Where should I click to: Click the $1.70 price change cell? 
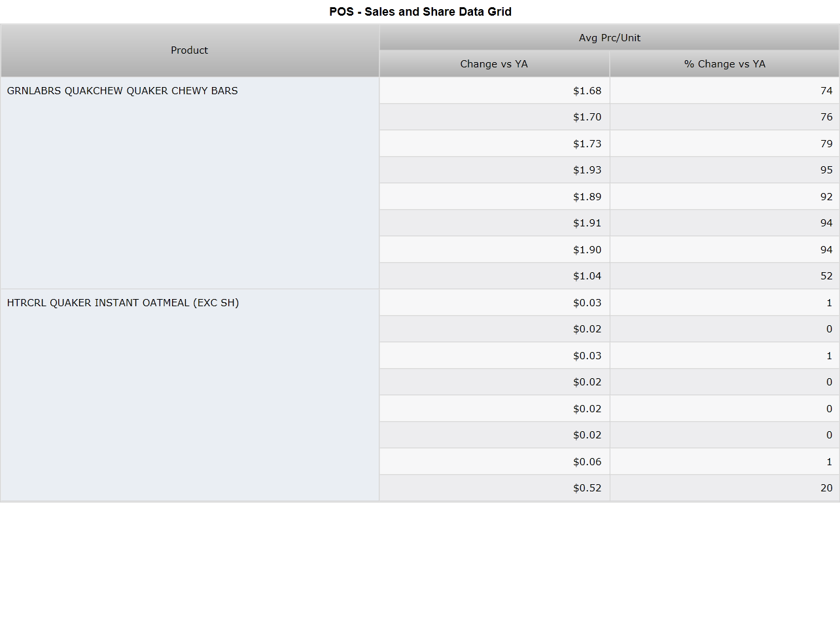point(495,117)
